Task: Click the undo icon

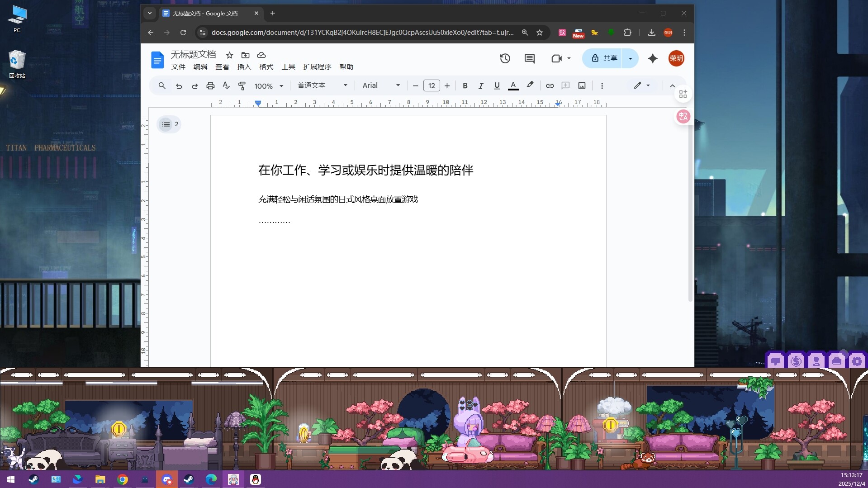Action: pyautogui.click(x=179, y=85)
